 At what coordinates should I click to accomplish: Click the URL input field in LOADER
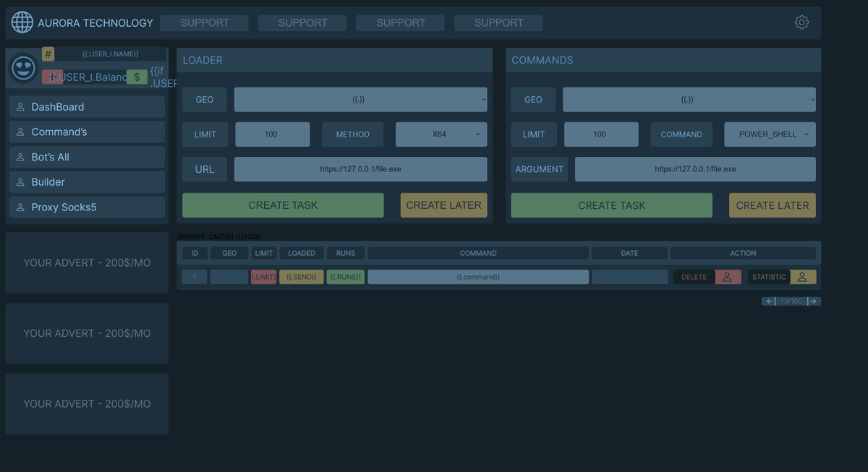point(360,169)
